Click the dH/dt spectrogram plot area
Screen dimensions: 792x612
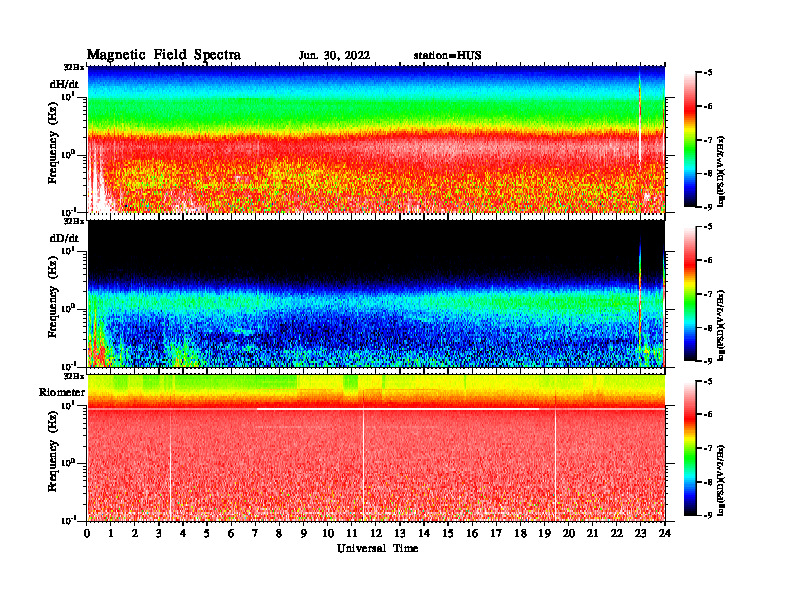coord(376,139)
